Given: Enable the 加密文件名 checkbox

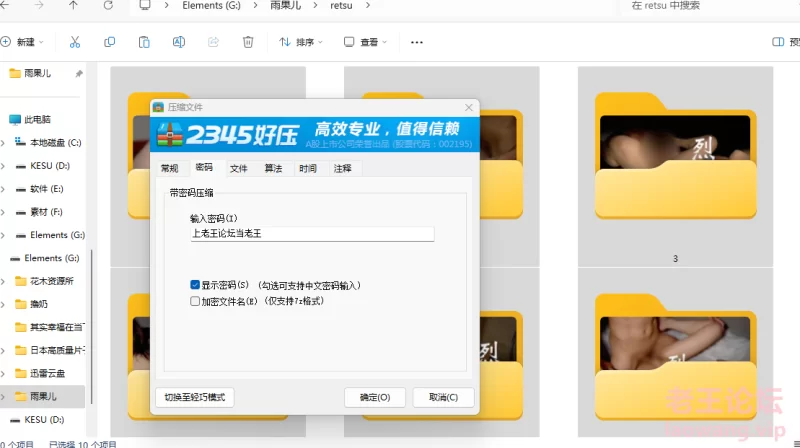Looking at the screenshot, I should [195, 300].
